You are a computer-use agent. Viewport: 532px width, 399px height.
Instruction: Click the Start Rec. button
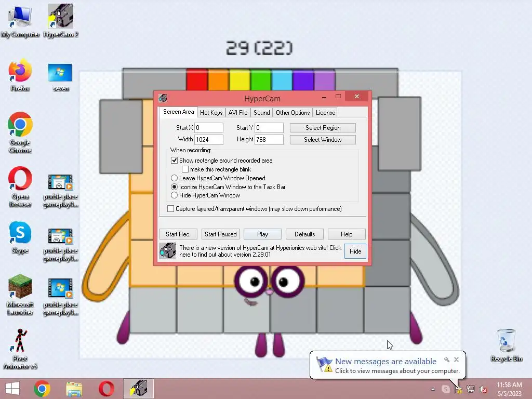coord(178,234)
